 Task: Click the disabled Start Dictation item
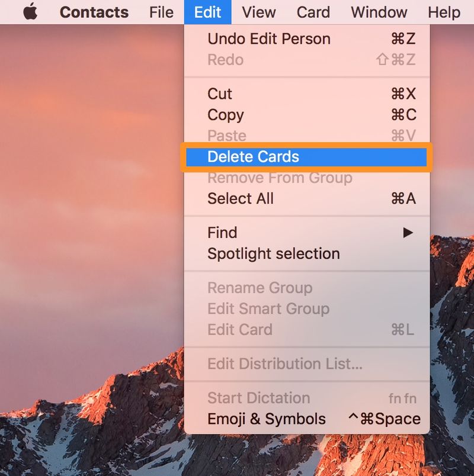[307, 398]
